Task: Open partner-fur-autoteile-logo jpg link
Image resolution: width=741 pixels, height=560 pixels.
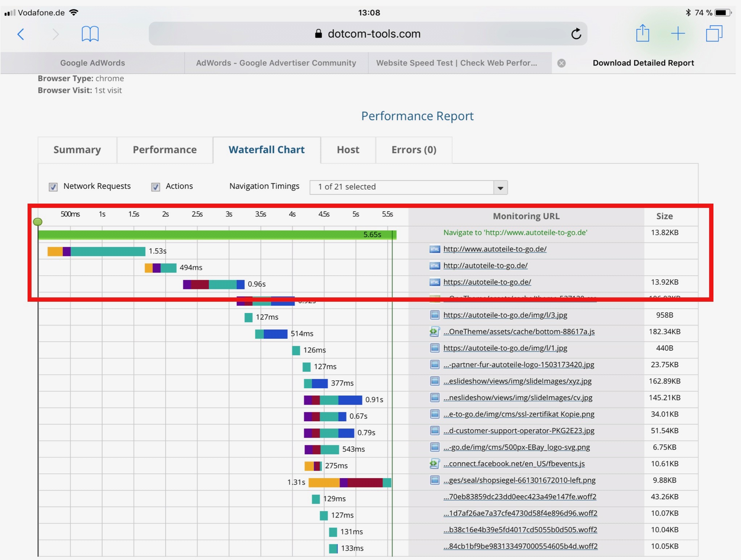Action: point(519,364)
